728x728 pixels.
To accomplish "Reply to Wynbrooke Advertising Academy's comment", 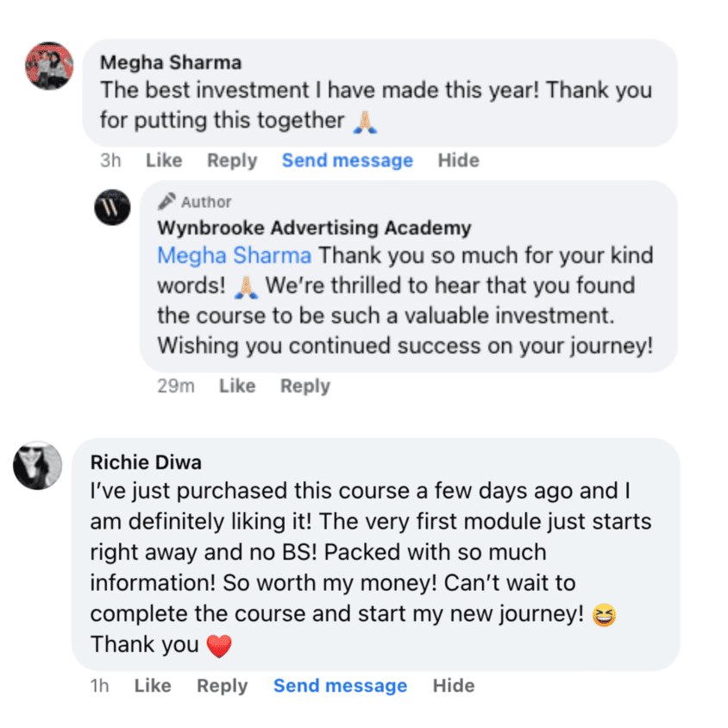I will 305,386.
